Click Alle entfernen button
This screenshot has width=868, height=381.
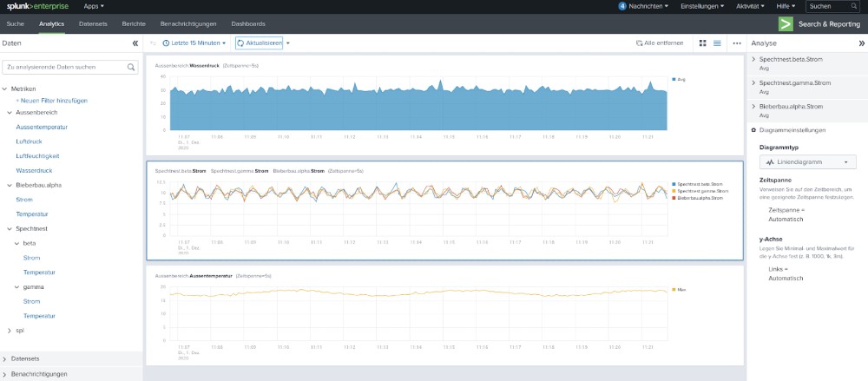pos(660,43)
